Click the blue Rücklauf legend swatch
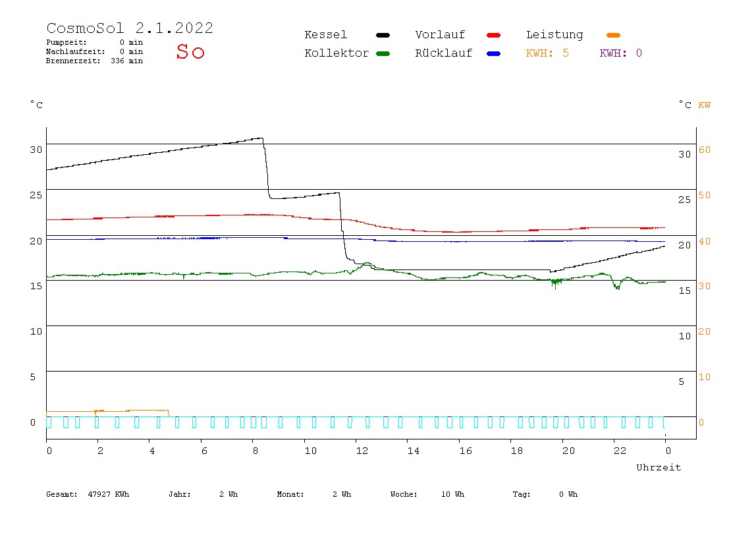The image size is (756, 535). click(x=494, y=53)
